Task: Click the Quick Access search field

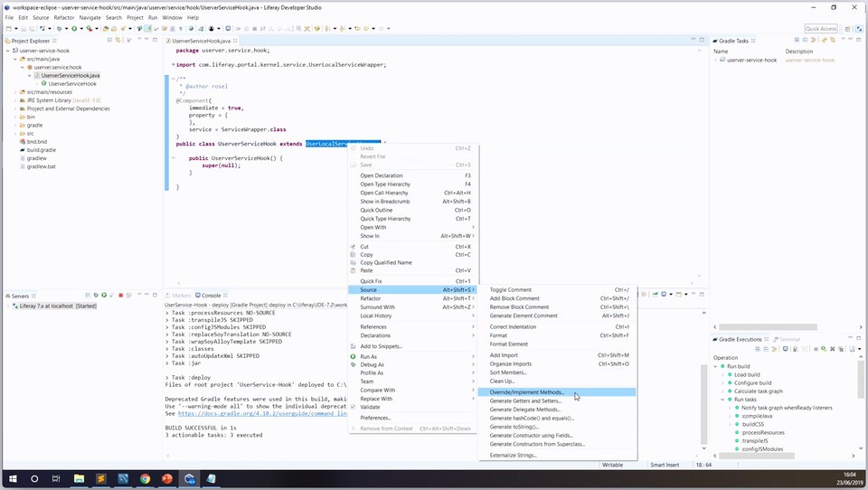Action: tap(820, 29)
